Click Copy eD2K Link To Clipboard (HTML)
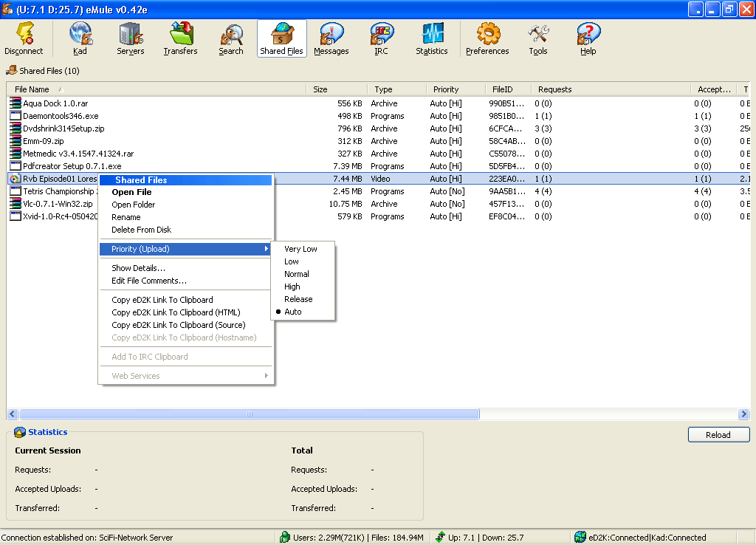Screen dimensions: 756x545 (x=185, y=312)
